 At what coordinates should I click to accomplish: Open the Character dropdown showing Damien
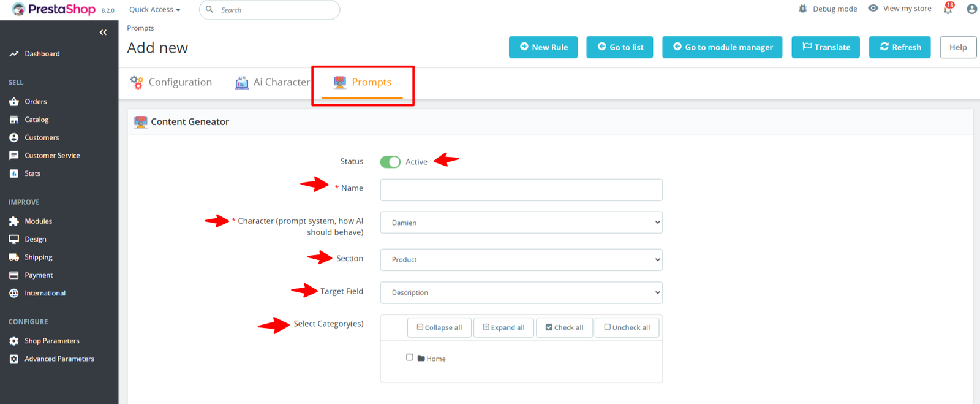(x=521, y=222)
